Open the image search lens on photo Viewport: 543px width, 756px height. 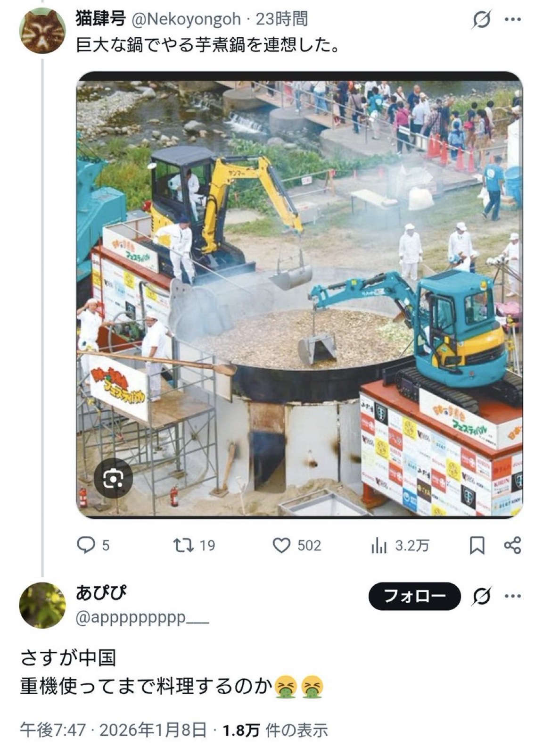(113, 479)
